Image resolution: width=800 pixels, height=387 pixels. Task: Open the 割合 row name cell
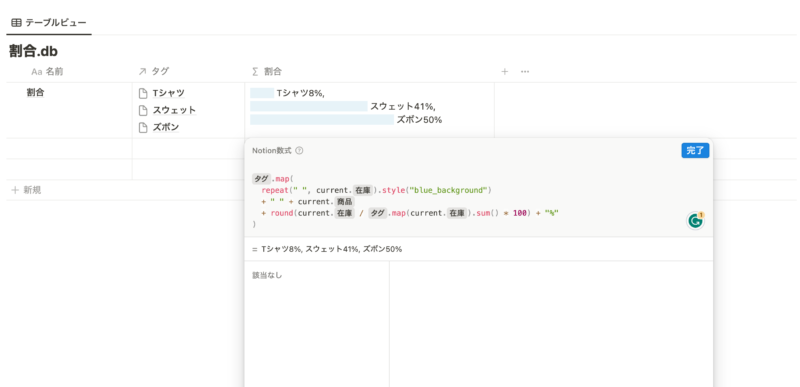(35, 93)
